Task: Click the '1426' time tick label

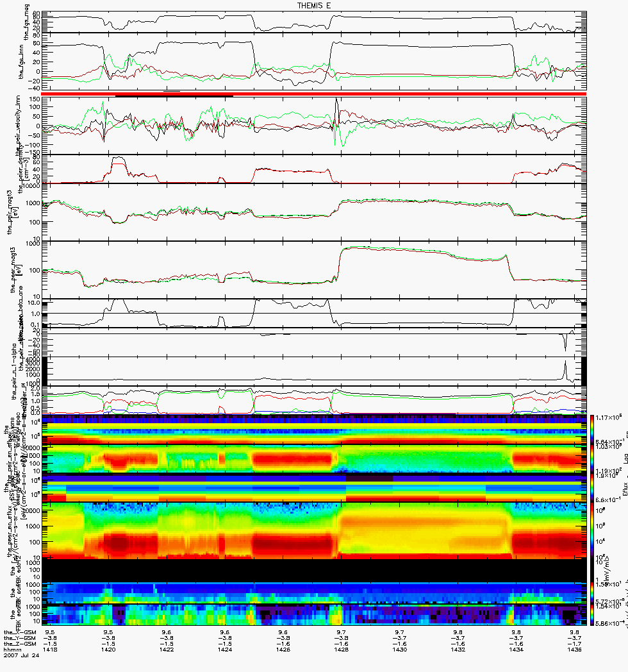Action: [283, 650]
